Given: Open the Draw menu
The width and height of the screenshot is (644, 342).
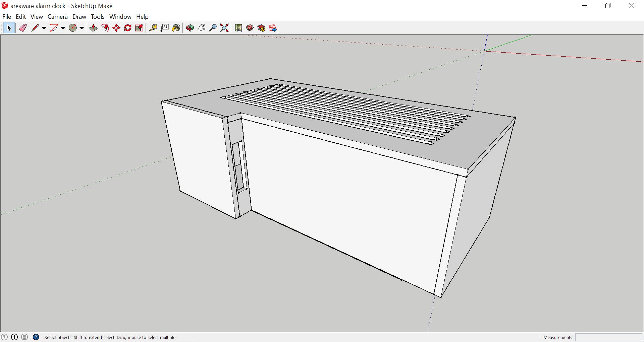Looking at the screenshot, I should pos(79,16).
